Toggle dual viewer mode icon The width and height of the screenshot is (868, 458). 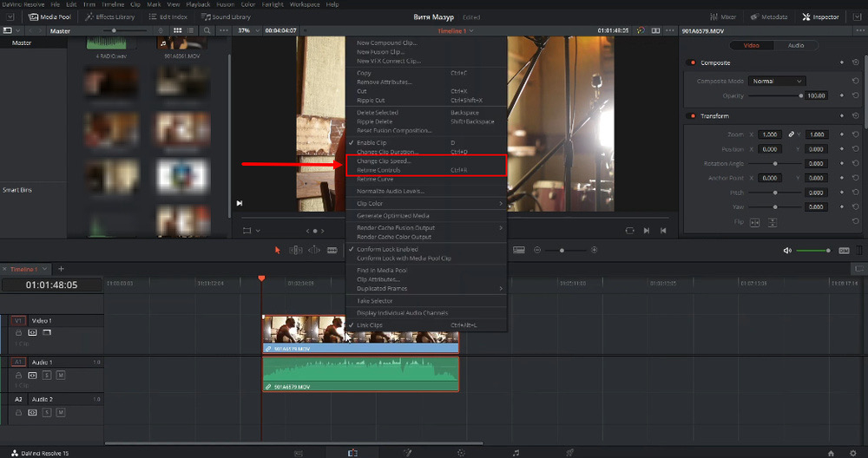(x=655, y=30)
